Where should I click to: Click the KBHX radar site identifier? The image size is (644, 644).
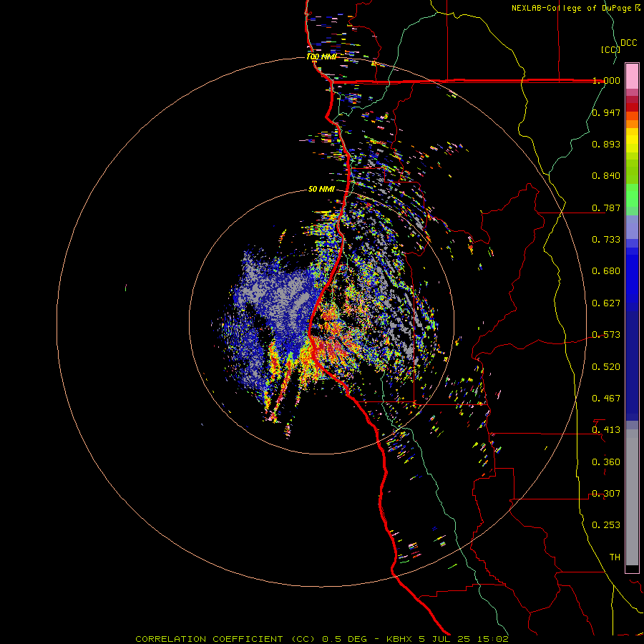coord(399,639)
